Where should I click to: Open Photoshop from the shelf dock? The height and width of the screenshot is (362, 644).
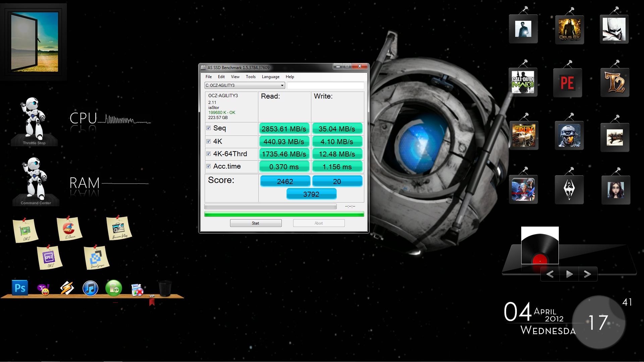(x=20, y=288)
